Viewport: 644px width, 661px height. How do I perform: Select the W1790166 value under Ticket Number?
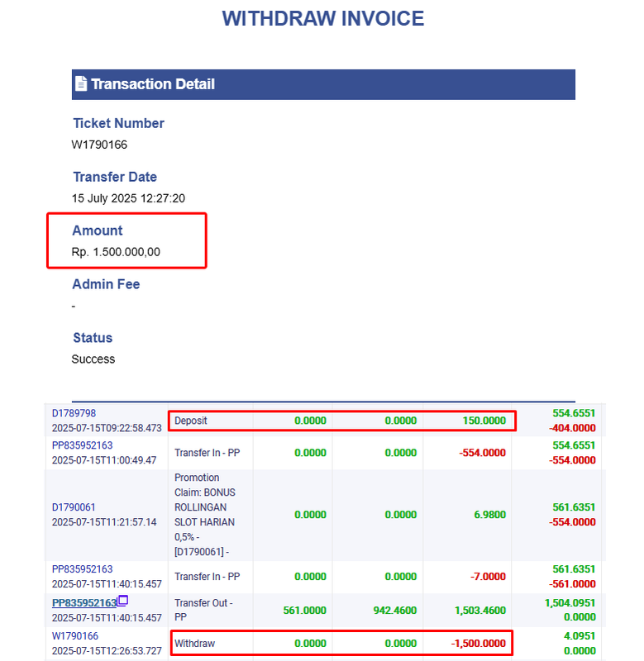pos(99,145)
